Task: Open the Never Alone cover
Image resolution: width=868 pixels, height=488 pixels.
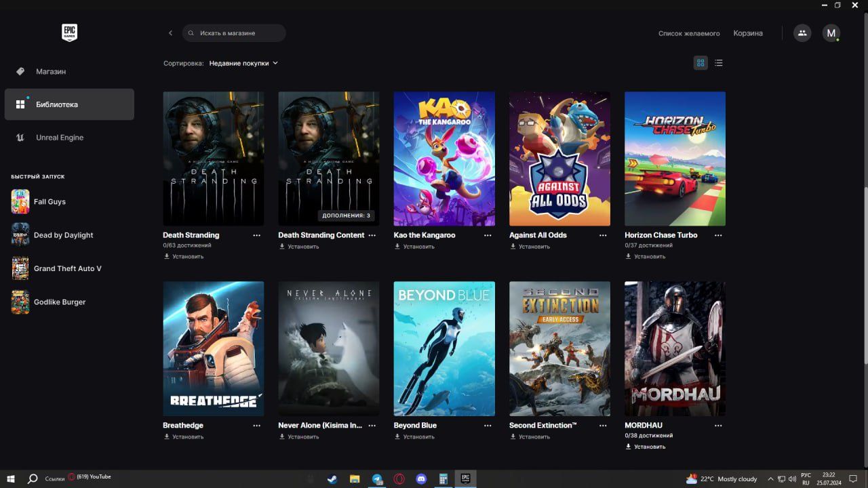Action: (329, 348)
